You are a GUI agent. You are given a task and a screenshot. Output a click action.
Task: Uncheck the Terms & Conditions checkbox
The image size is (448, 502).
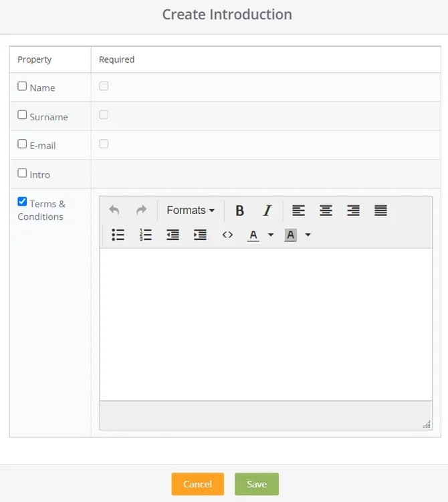coord(22,201)
